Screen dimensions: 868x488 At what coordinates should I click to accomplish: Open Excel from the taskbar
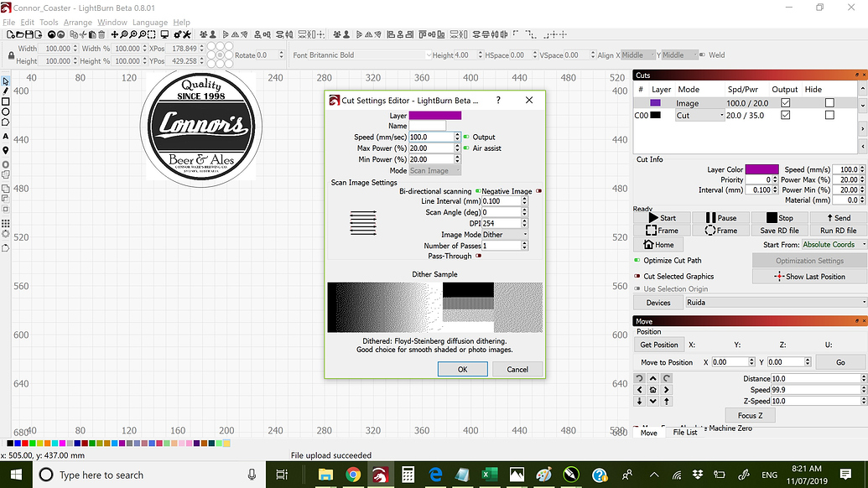click(x=489, y=475)
